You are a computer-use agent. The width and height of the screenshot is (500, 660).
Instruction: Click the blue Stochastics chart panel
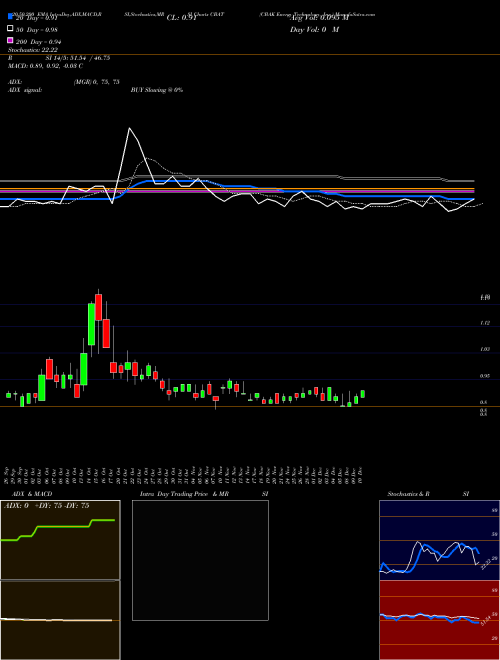(x=439, y=540)
